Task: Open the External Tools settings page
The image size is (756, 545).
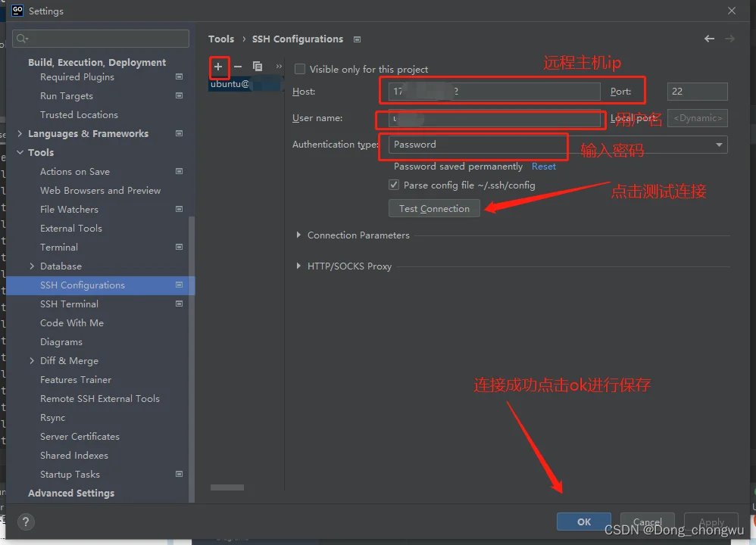Action: pos(70,228)
